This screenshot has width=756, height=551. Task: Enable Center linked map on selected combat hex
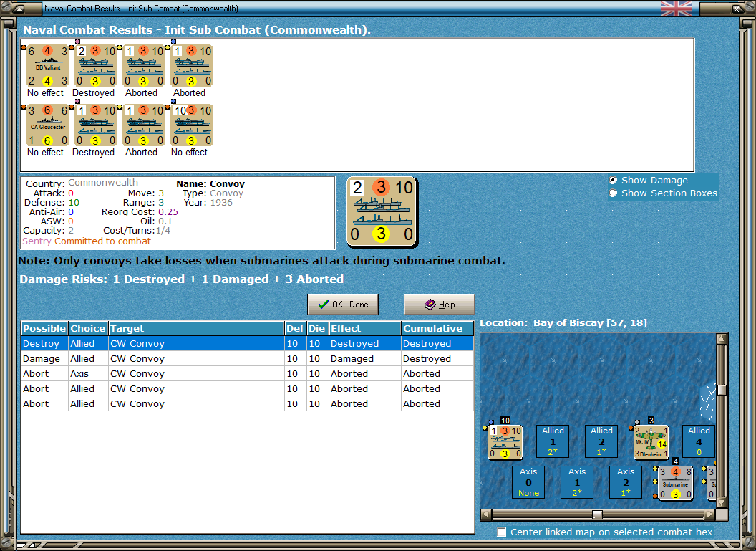pyautogui.click(x=502, y=532)
